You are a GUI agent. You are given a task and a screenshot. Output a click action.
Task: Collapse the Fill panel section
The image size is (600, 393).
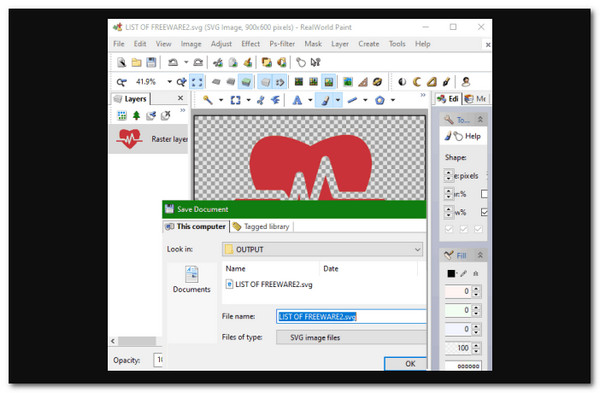(x=480, y=255)
